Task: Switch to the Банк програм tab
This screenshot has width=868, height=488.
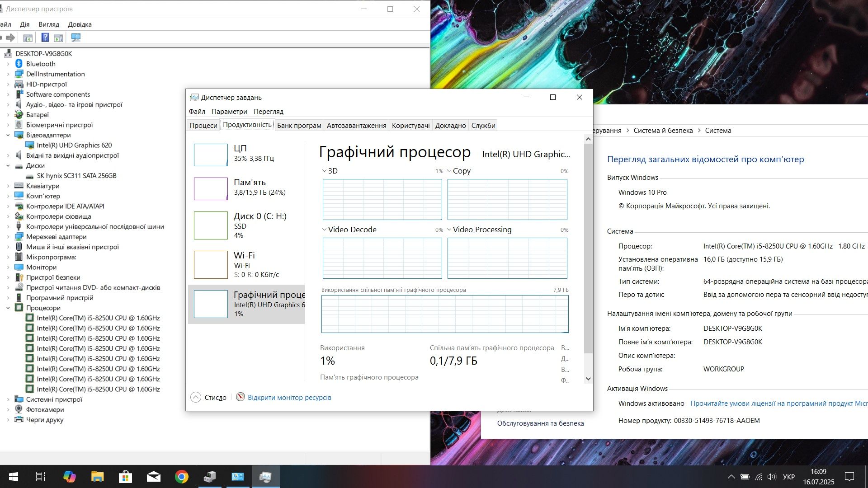Action: tap(299, 125)
